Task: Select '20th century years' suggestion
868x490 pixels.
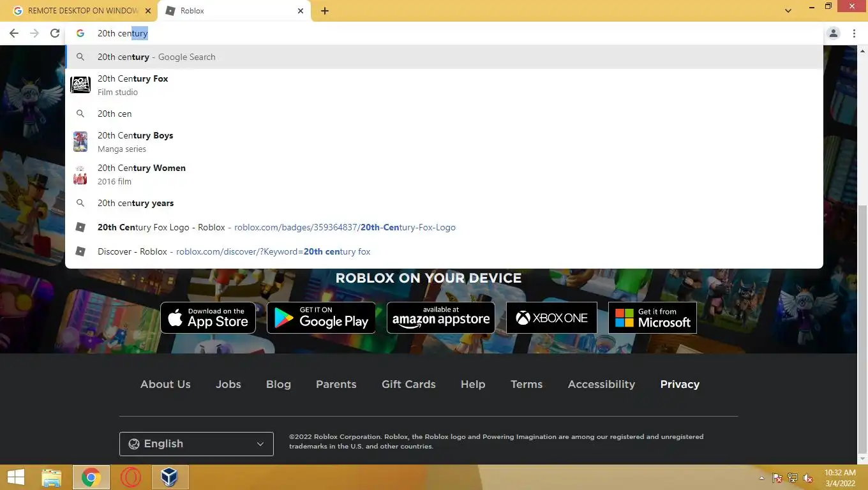Action: point(444,203)
